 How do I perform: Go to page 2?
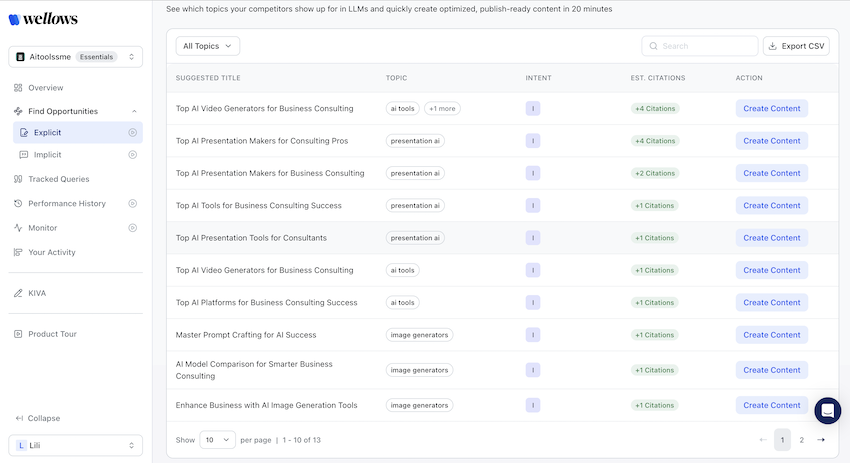[x=801, y=440]
